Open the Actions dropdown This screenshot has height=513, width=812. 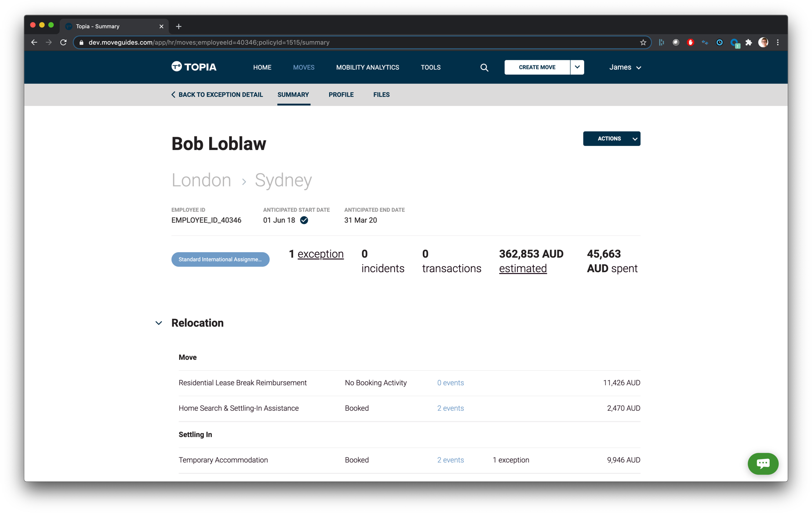[612, 139]
